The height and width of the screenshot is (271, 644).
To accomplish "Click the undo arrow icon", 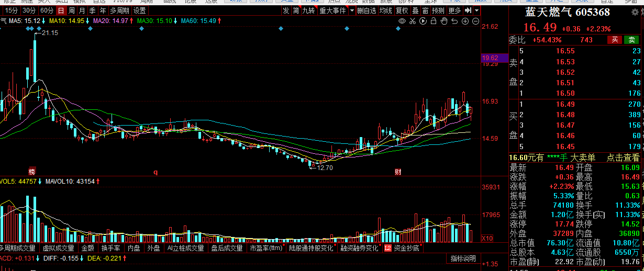I will (x=454, y=21).
